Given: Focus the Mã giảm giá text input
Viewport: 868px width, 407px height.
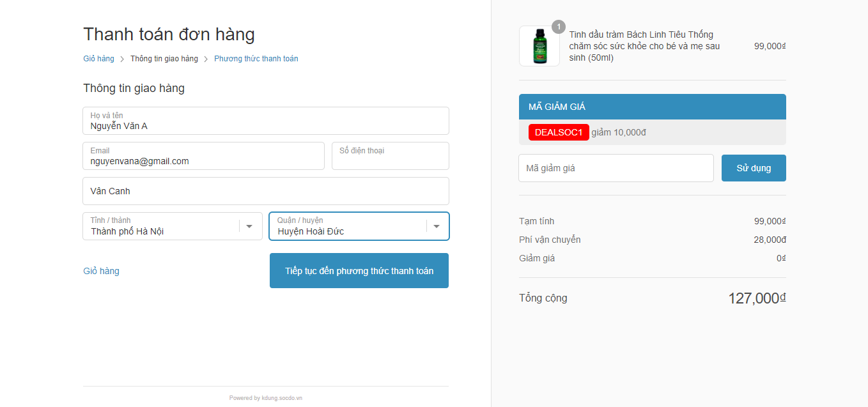Looking at the screenshot, I should (616, 168).
